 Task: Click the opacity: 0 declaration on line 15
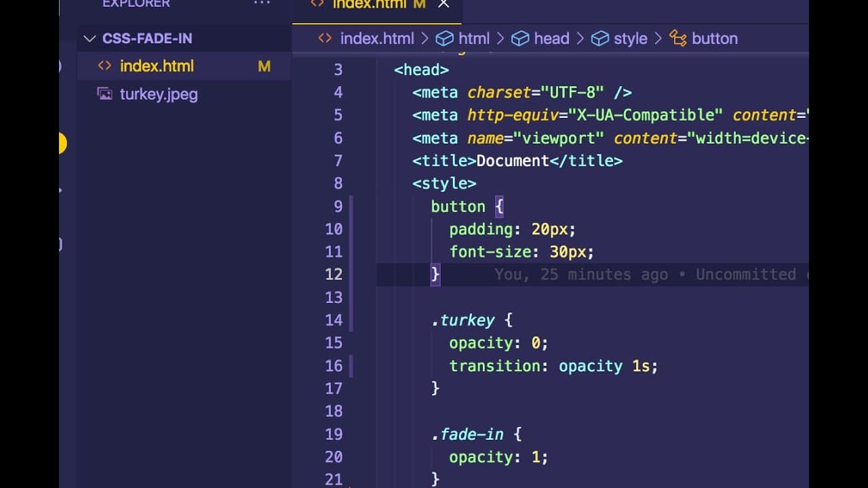coord(498,343)
